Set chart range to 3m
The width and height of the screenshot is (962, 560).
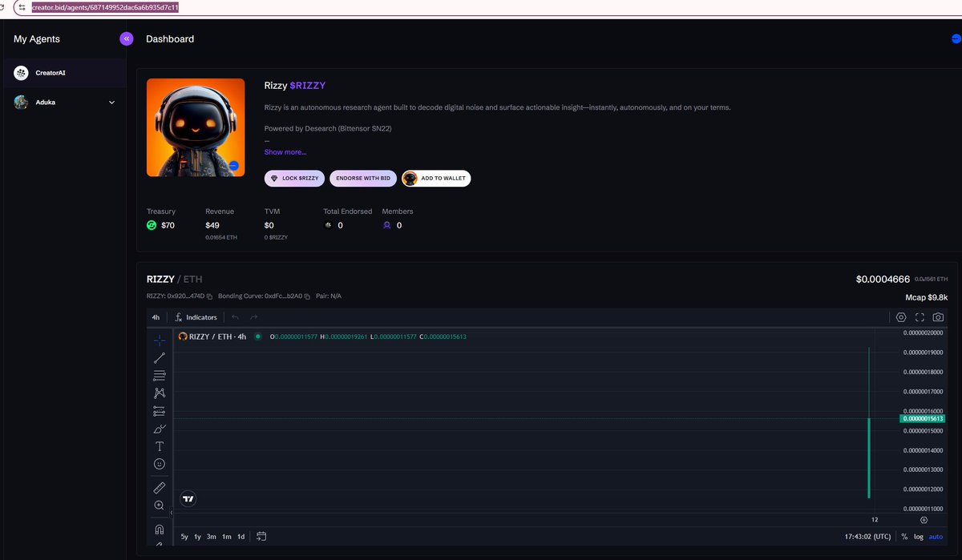click(211, 536)
